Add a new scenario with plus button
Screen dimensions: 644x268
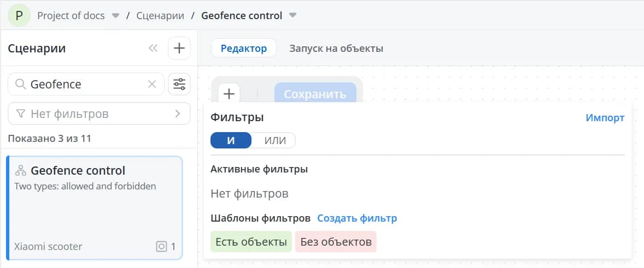coord(179,49)
